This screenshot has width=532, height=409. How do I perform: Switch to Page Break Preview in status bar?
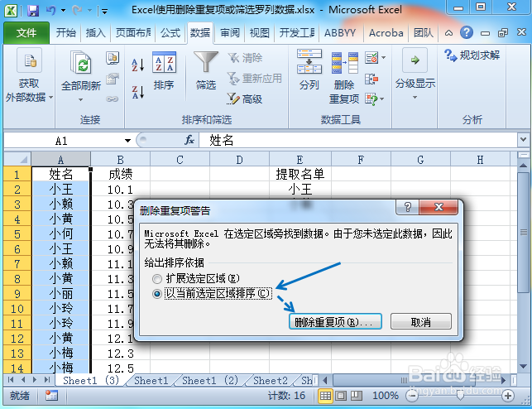coord(357,396)
